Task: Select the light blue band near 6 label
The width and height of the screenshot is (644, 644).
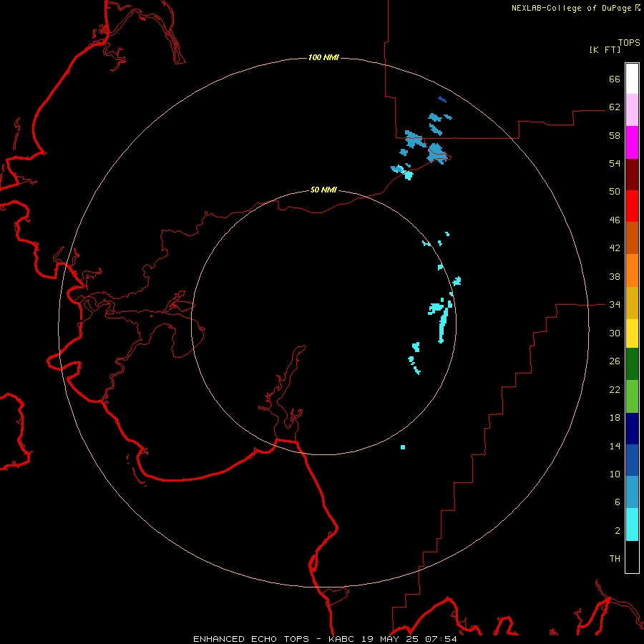Action: (x=632, y=492)
